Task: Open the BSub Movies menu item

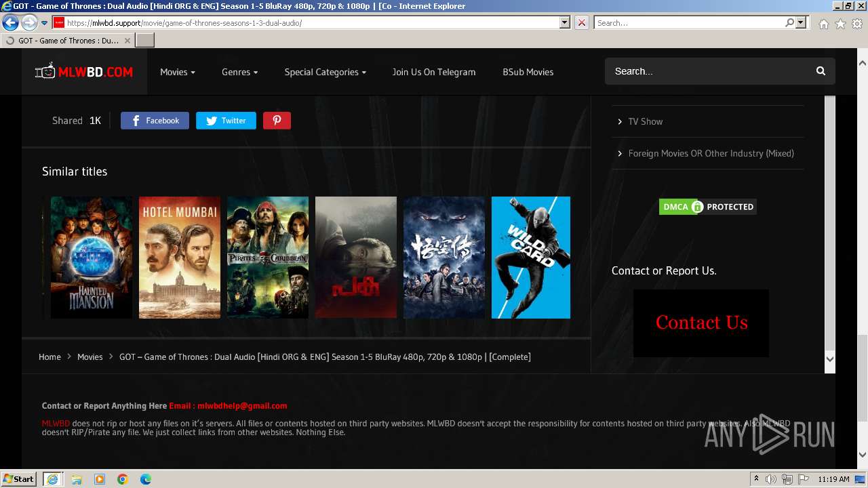Action: pyautogui.click(x=528, y=72)
